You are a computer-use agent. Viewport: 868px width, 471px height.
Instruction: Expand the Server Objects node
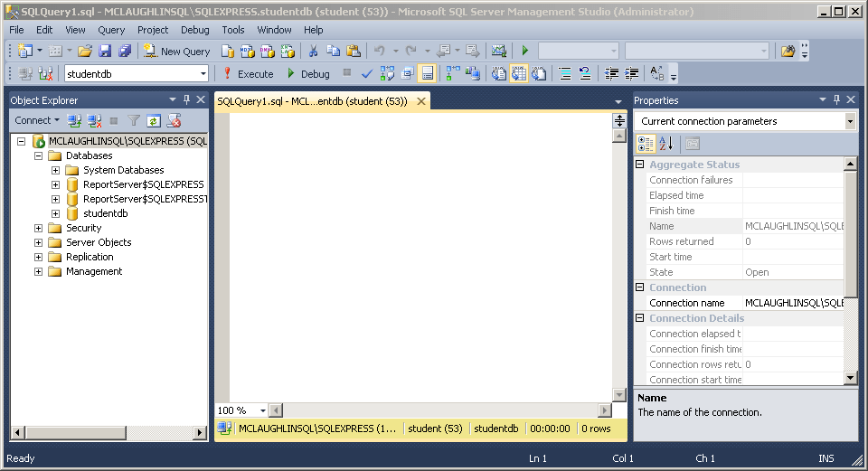[38, 242]
